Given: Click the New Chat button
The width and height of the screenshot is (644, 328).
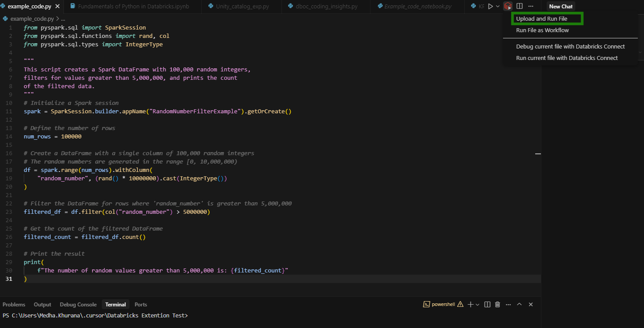Looking at the screenshot, I should pos(560,6).
